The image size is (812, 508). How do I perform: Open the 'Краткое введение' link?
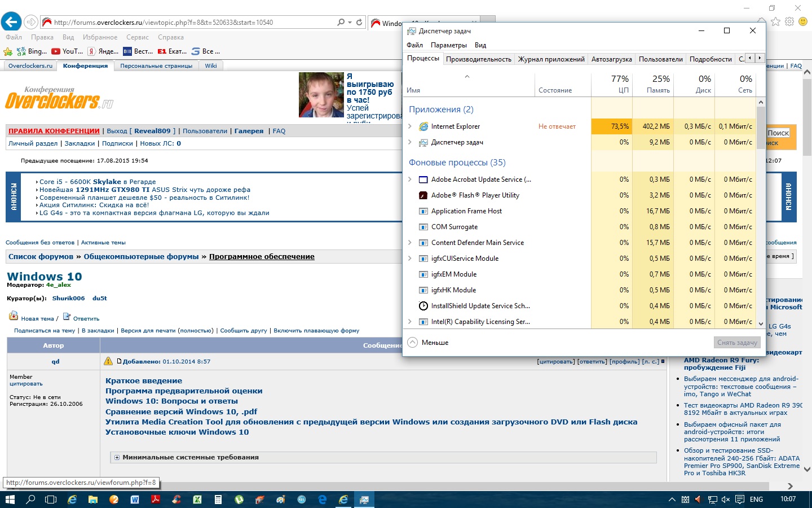click(144, 381)
